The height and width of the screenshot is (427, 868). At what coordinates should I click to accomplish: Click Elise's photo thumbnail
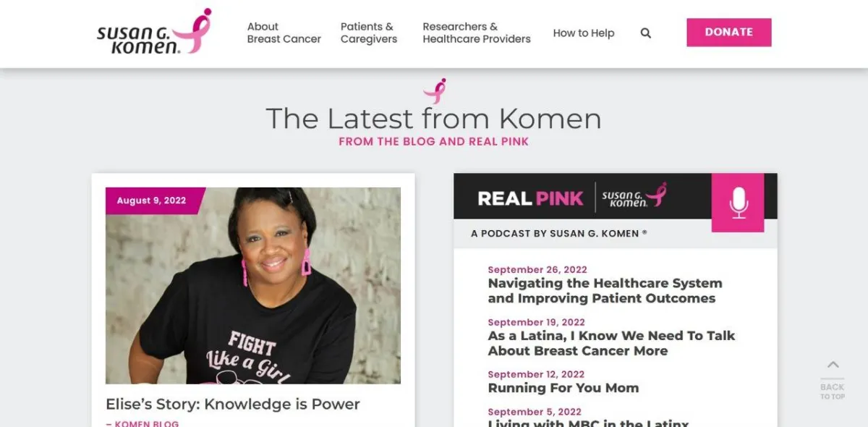click(253, 286)
